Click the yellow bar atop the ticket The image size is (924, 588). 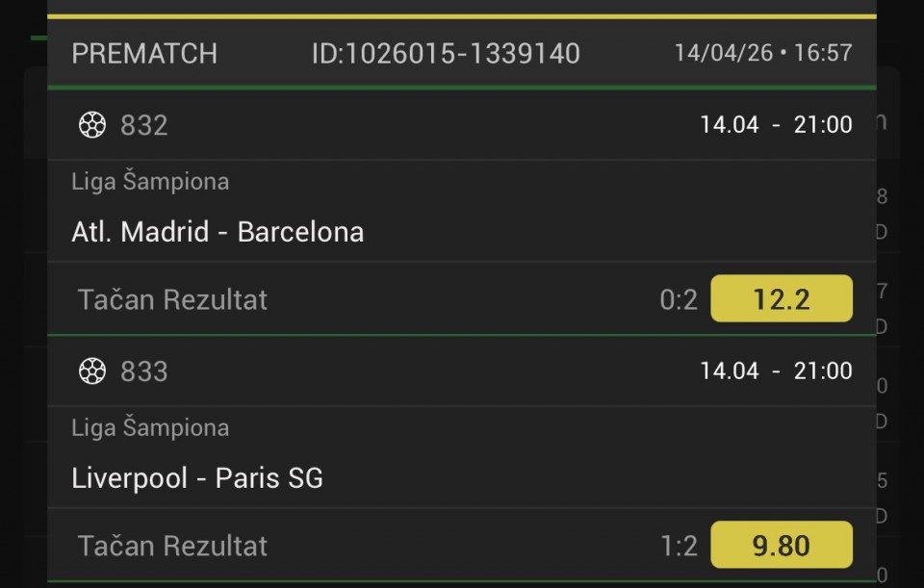point(462,16)
